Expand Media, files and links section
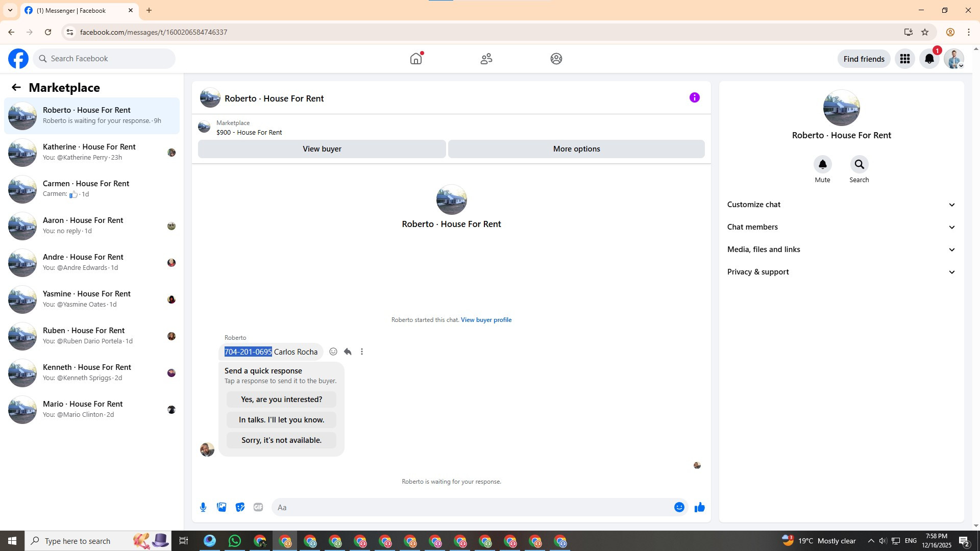Viewport: 980px width, 551px height. tap(841, 249)
